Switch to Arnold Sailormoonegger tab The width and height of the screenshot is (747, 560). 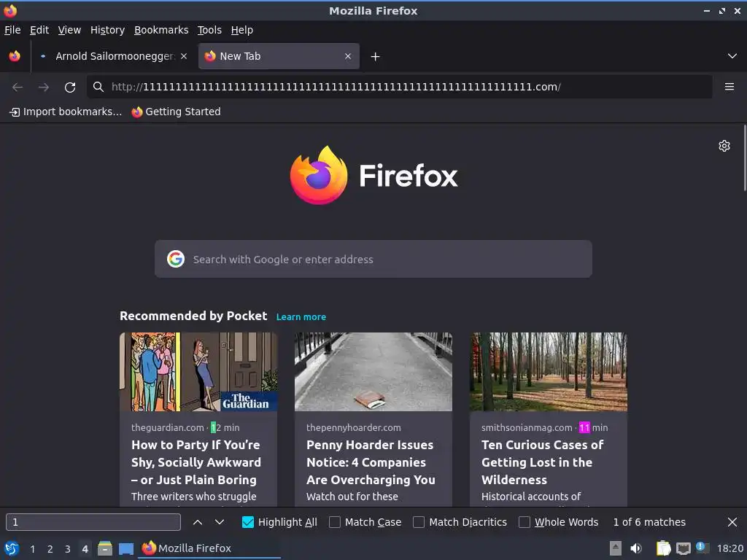(115, 56)
